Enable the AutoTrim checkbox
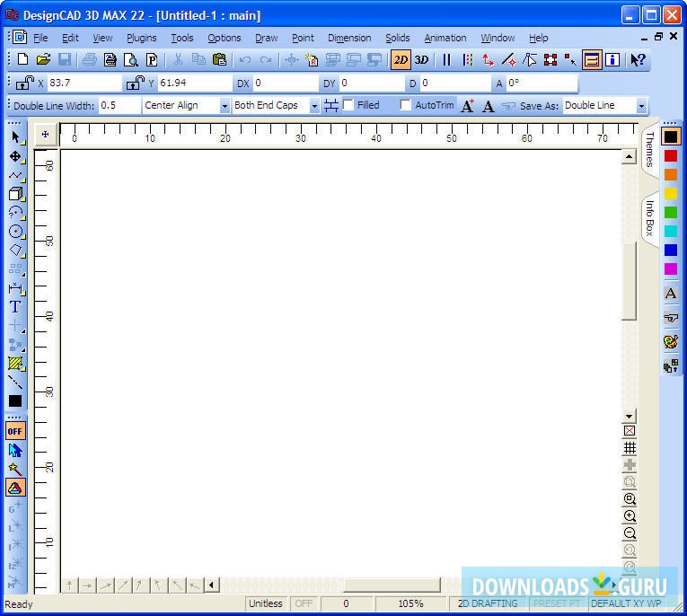Image resolution: width=687 pixels, height=616 pixels. [405, 105]
